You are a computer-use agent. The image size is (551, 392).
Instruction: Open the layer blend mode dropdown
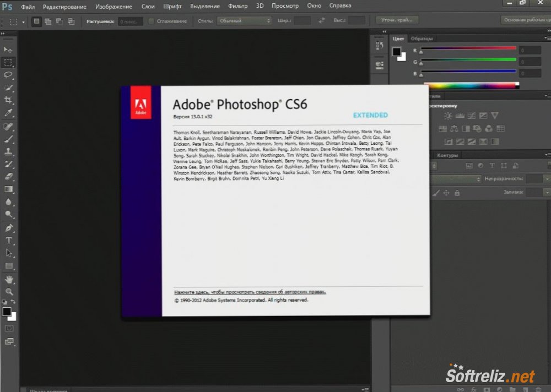(455, 179)
